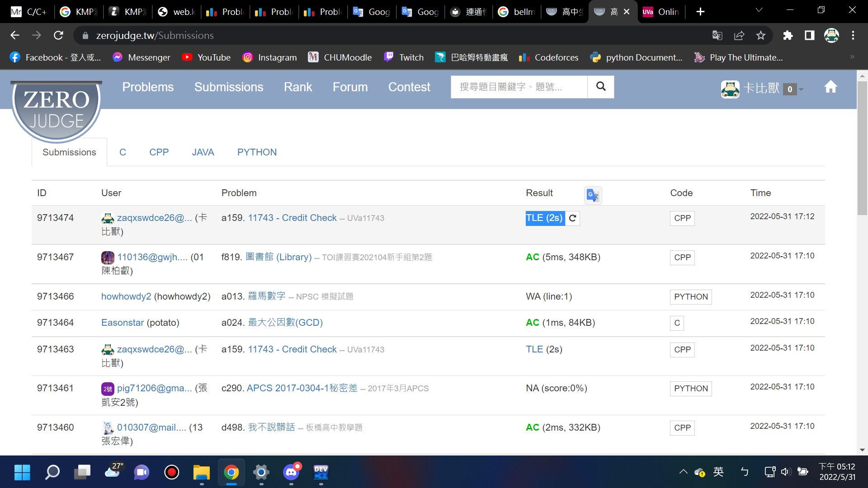Viewport: 868px width, 488px height.
Task: Click the Google Translate icon near Result
Action: [592, 195]
